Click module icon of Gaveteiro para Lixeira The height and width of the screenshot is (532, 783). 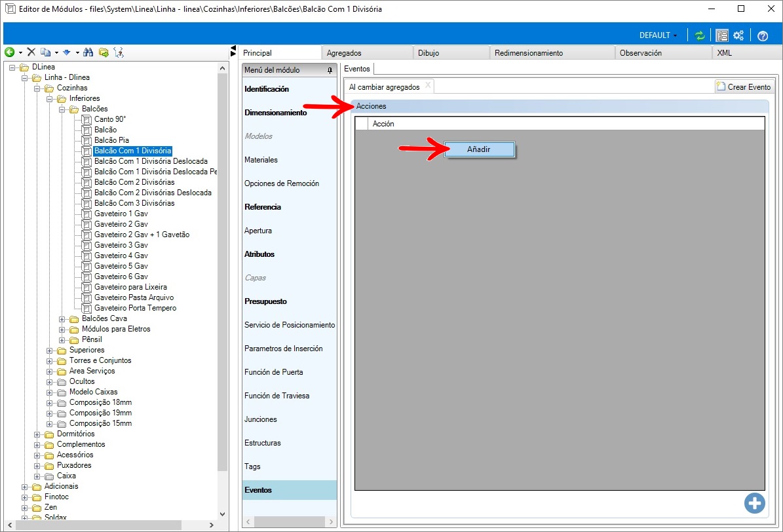pos(87,287)
